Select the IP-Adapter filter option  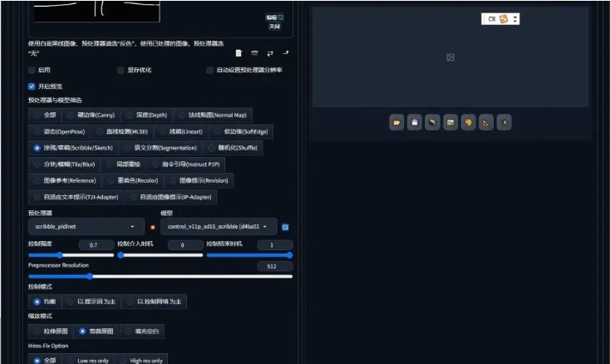click(171, 197)
